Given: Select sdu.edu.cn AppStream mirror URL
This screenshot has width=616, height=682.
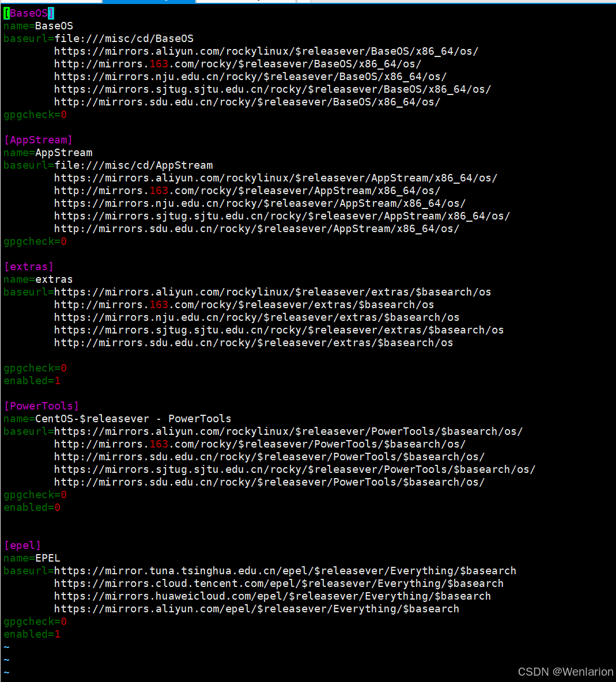Looking at the screenshot, I should pyautogui.click(x=257, y=228).
